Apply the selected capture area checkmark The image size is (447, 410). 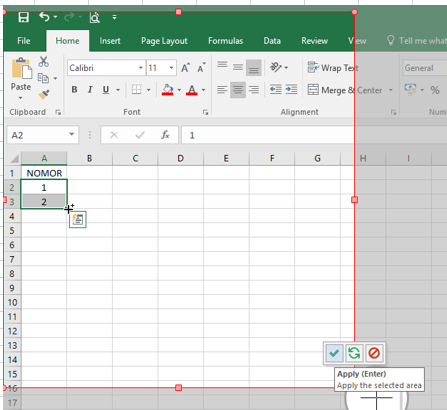334,353
